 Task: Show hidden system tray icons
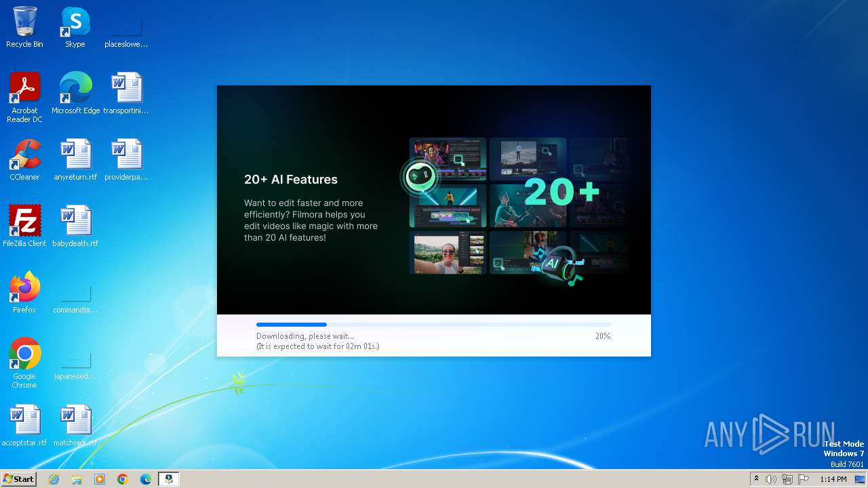tap(757, 479)
